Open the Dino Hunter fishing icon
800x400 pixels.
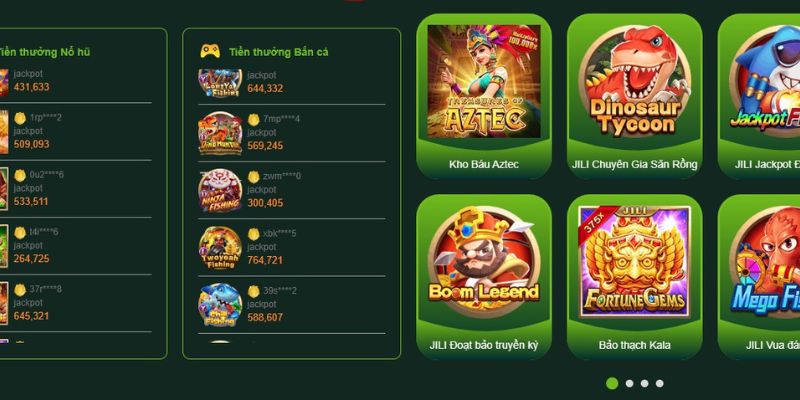point(220,133)
